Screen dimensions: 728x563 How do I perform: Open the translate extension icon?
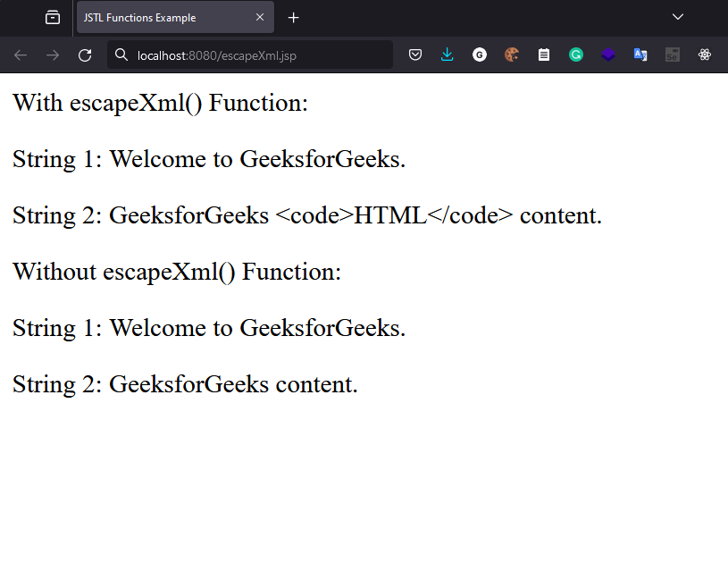640,55
